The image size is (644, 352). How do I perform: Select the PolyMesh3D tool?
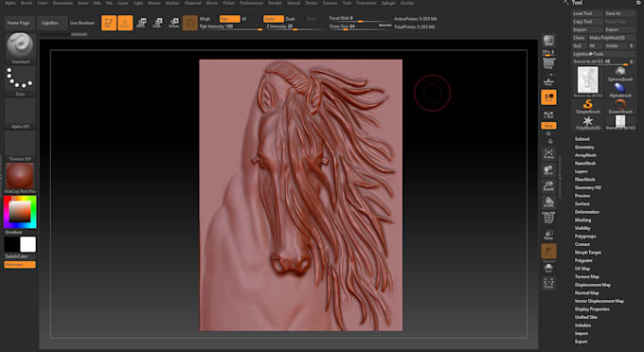588,122
